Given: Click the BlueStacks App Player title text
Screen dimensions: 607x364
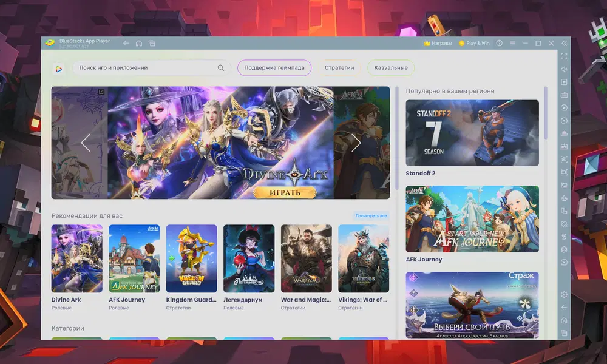Looking at the screenshot, I should pos(85,41).
